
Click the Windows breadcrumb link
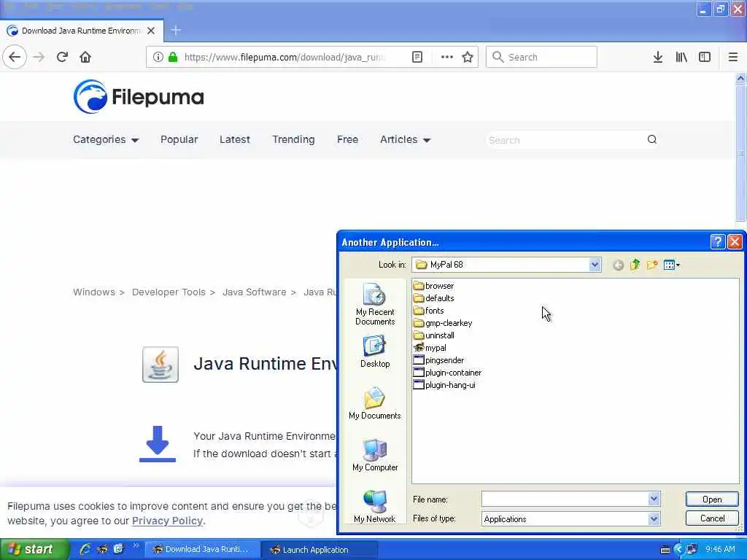pos(94,292)
